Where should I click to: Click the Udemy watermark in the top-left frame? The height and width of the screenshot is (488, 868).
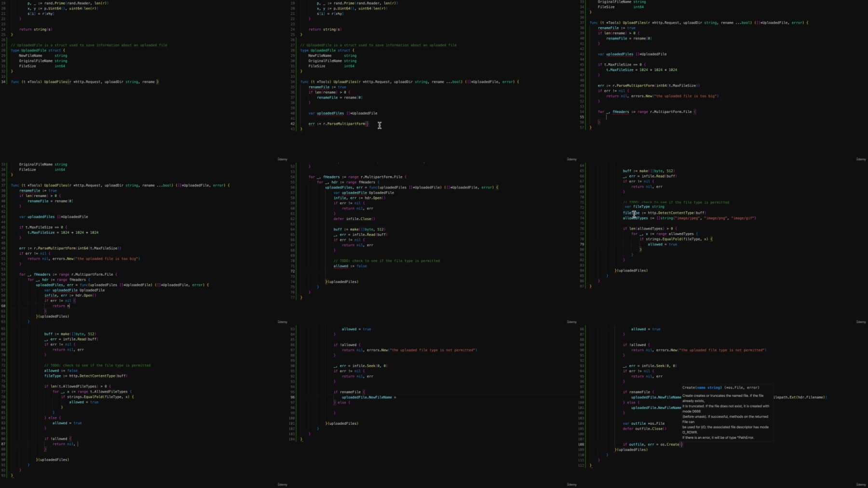pos(282,159)
